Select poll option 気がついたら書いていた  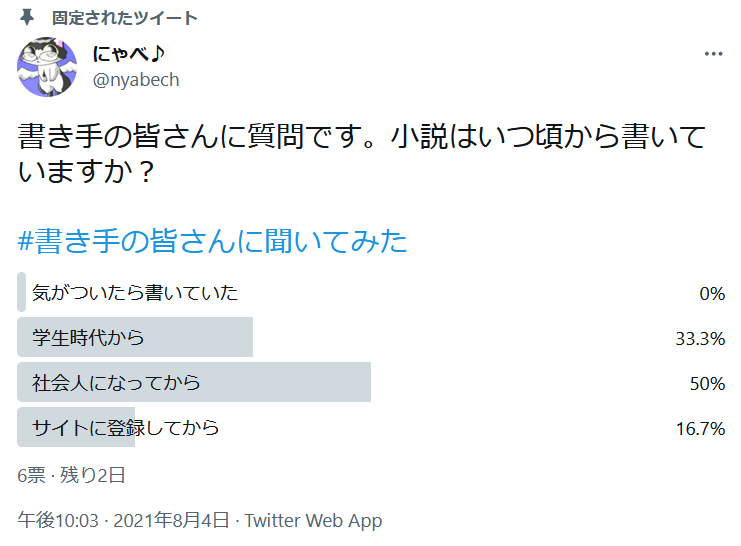click(135, 293)
